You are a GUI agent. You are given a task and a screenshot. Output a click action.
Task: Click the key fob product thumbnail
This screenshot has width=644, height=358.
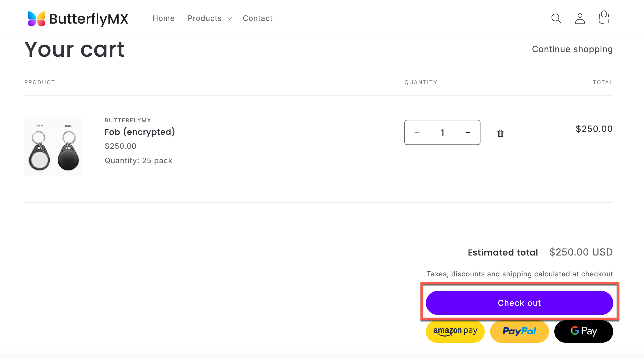coord(54,147)
